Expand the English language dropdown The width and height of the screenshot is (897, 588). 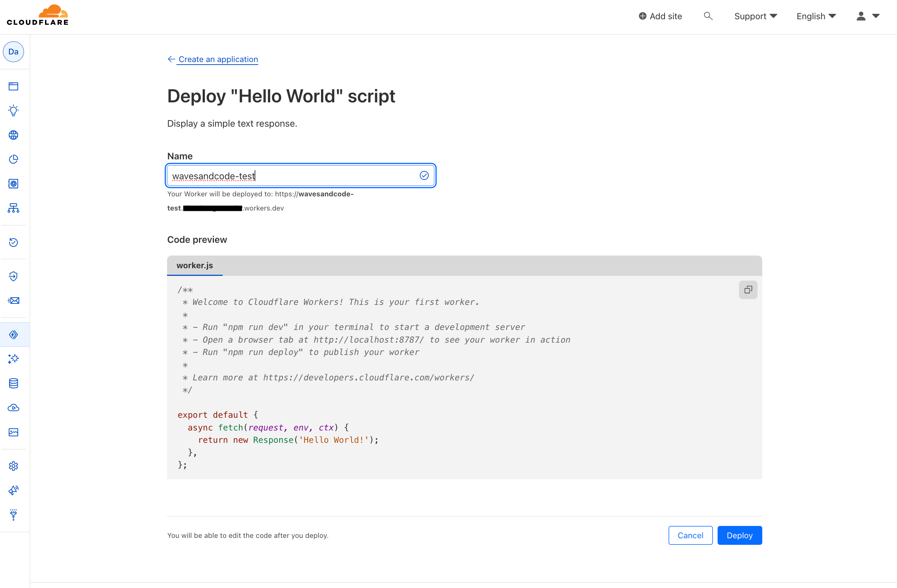click(x=816, y=16)
